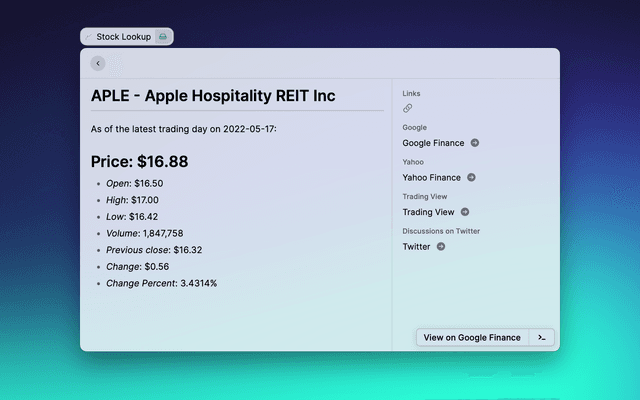Go back using the back arrow button
640x400 pixels.
[x=97, y=63]
